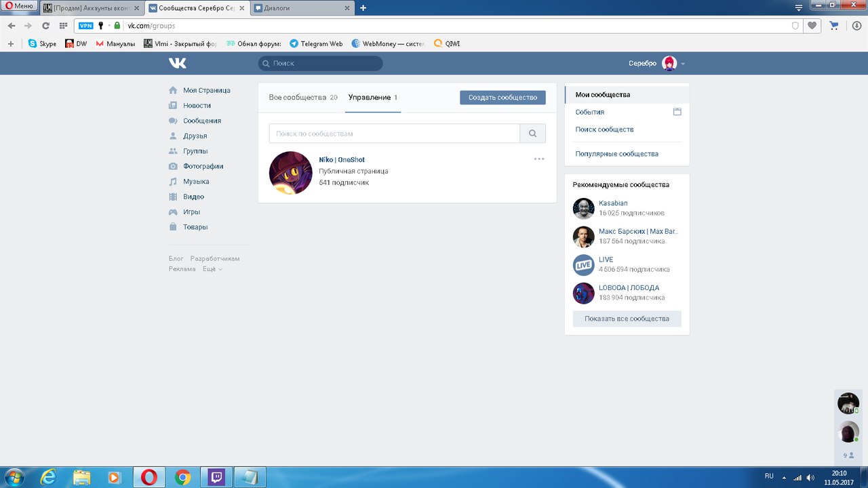The height and width of the screenshot is (488, 868).
Task: Click Niko | OneShot community avatar
Action: coord(291,173)
